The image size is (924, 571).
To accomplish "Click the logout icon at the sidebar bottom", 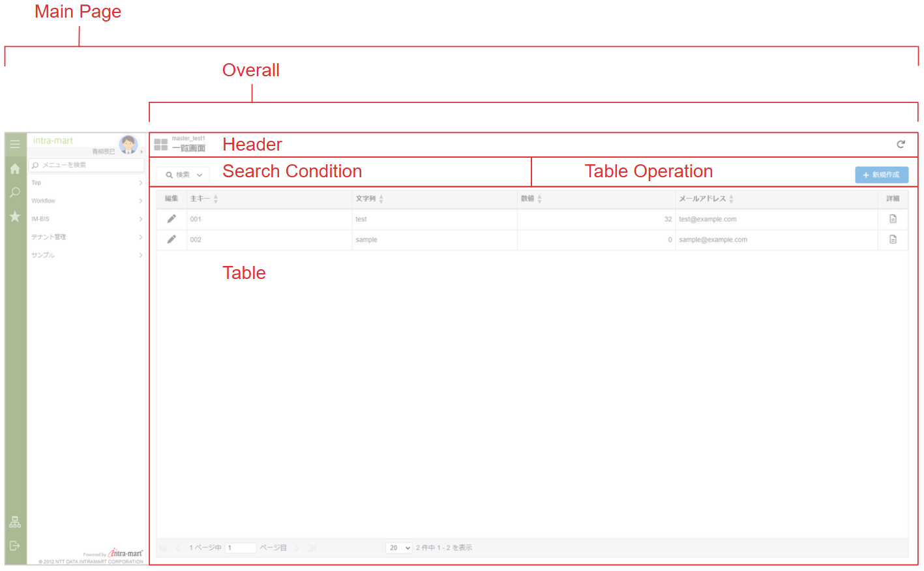I will coord(15,546).
